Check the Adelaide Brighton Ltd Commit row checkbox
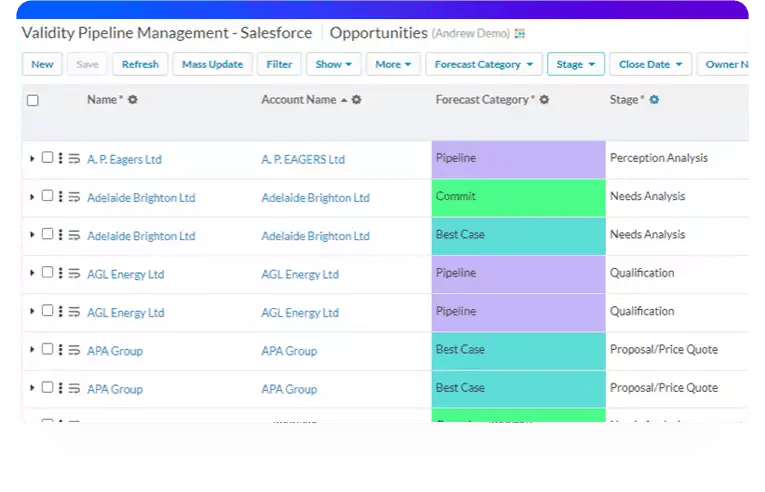Viewport: 765px width, 492px height. 47,196
